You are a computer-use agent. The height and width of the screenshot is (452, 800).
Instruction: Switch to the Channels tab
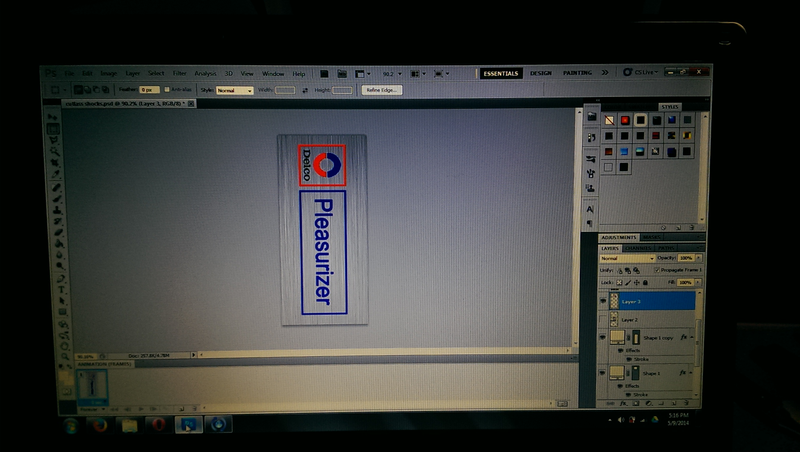pos(638,248)
